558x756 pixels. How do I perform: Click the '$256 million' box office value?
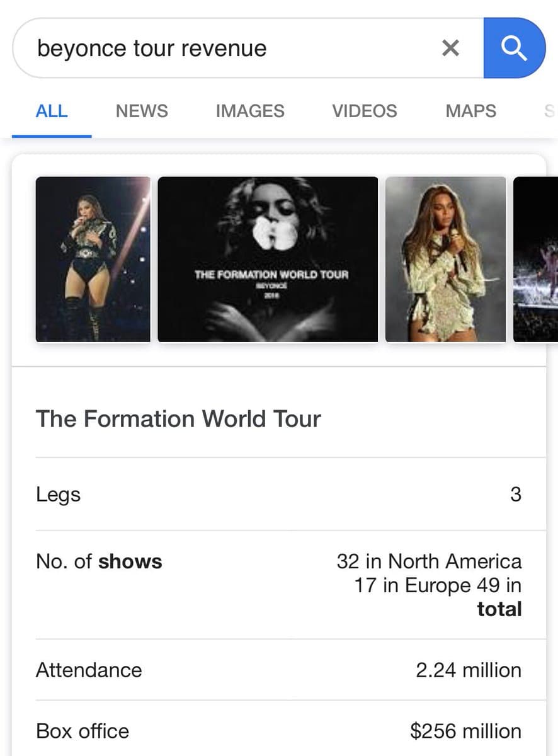465,731
